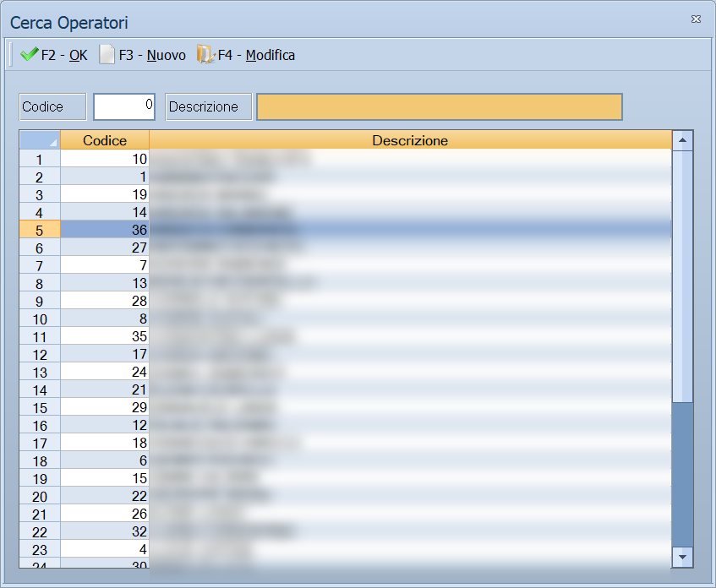
Task: Select row header number 11
Action: click(x=40, y=336)
